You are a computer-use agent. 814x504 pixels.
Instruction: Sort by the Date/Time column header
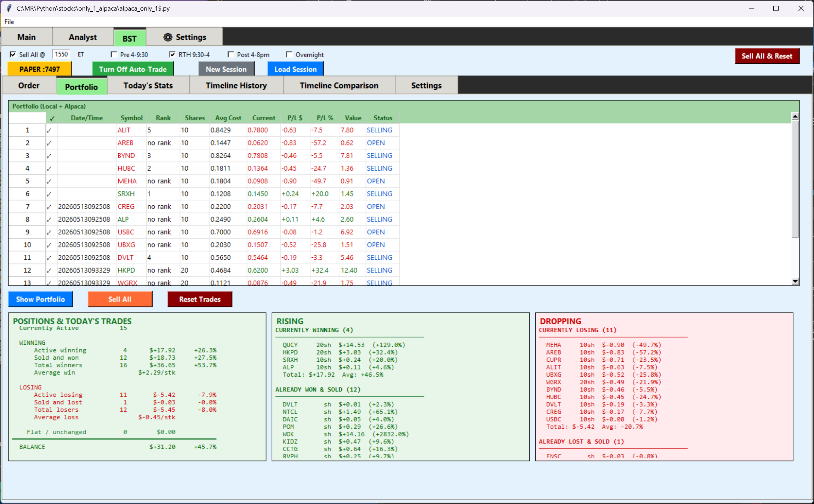pos(87,118)
